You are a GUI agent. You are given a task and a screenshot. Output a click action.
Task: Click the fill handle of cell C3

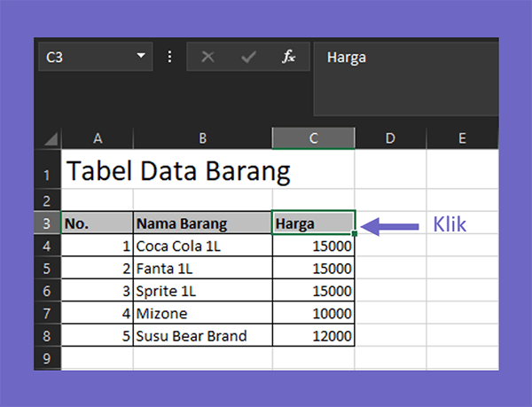point(355,233)
